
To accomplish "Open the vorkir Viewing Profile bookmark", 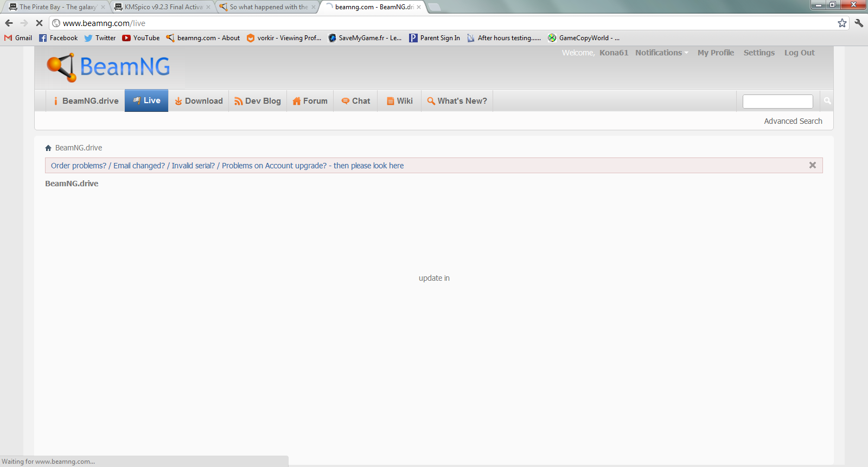I will [x=284, y=38].
